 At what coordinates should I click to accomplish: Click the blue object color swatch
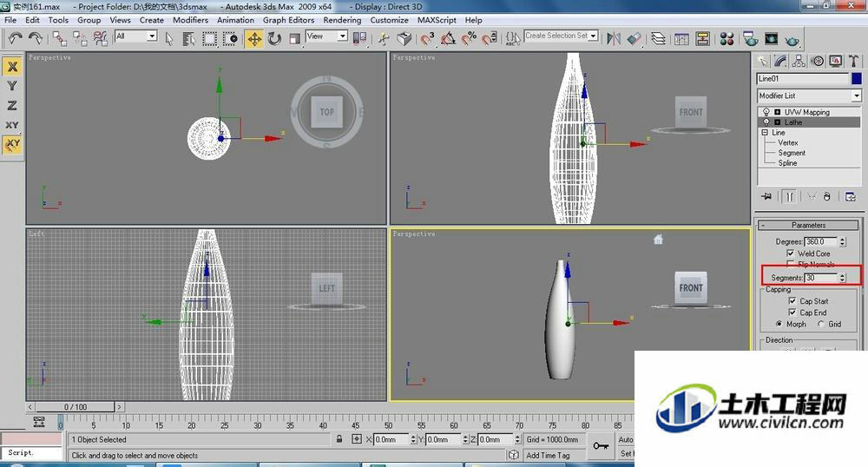pyautogui.click(x=857, y=79)
